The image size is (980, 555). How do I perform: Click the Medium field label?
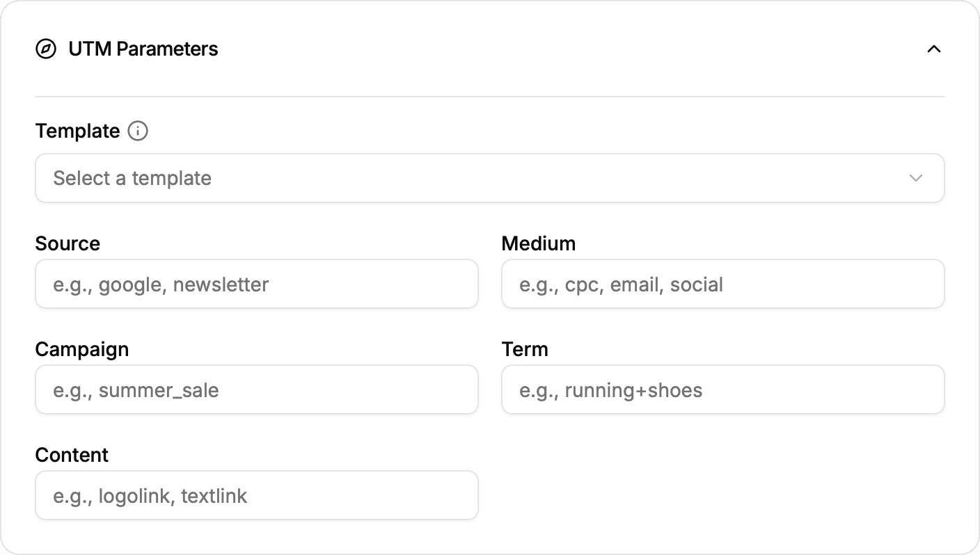tap(539, 243)
